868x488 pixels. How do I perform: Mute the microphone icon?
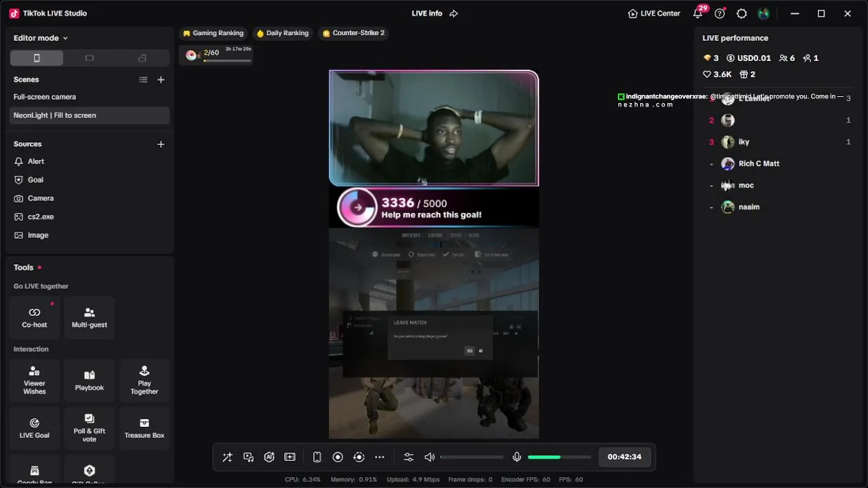(x=517, y=457)
